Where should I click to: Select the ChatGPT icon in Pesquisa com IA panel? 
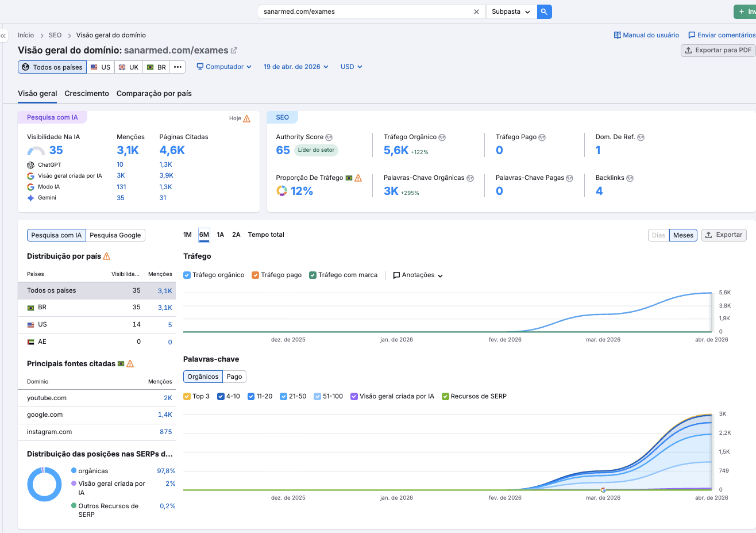[x=30, y=164]
